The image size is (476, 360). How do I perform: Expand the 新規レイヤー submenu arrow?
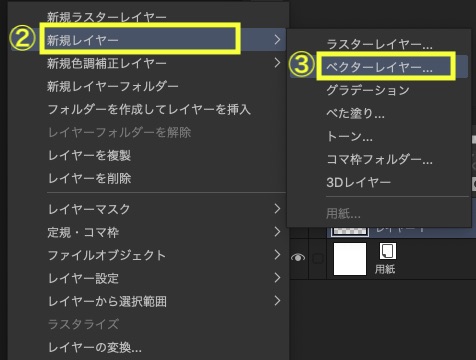277,40
